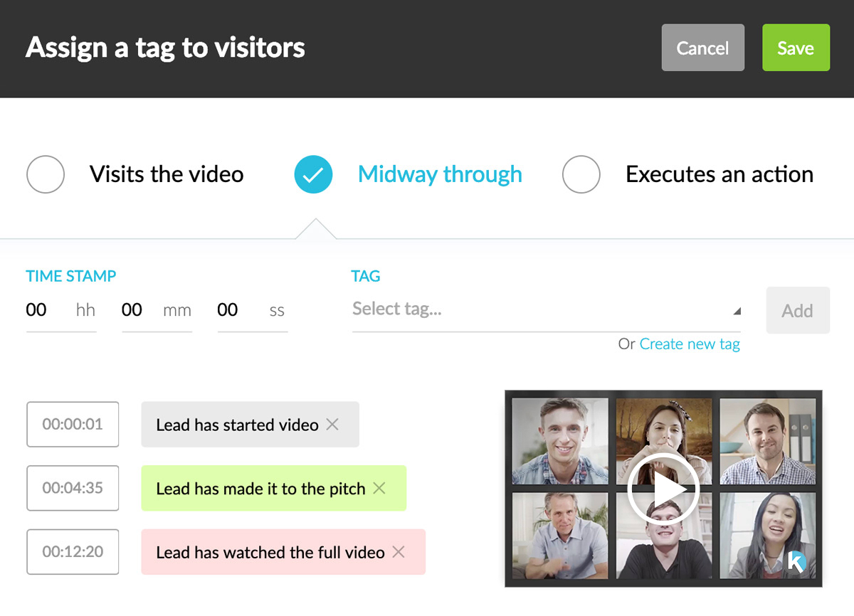Click the tag dropdown arrow

(737, 311)
